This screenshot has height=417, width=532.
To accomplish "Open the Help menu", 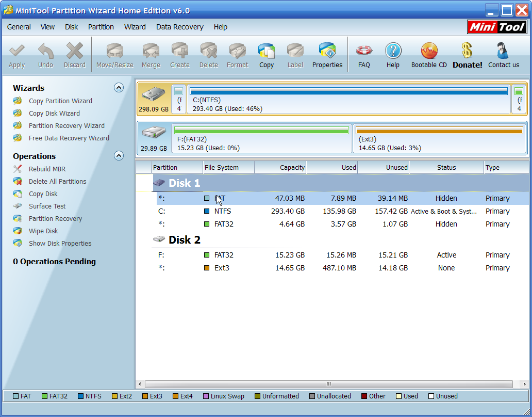I will click(221, 27).
